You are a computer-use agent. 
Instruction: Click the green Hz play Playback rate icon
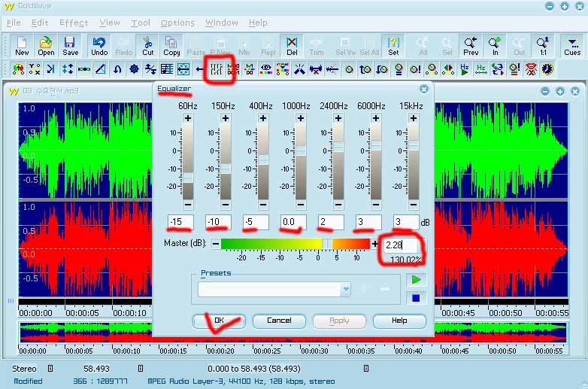pyautogui.click(x=464, y=69)
